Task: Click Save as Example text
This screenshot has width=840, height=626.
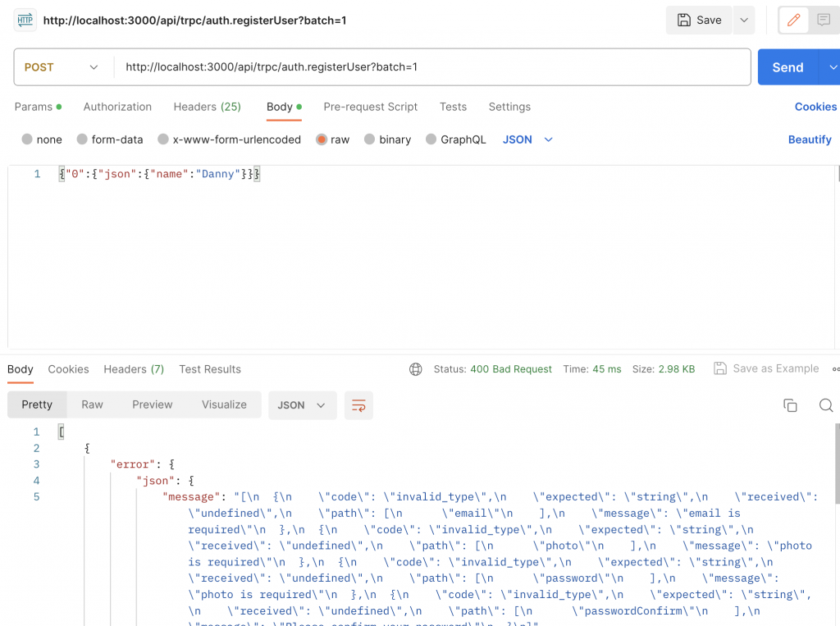Action: 776,368
